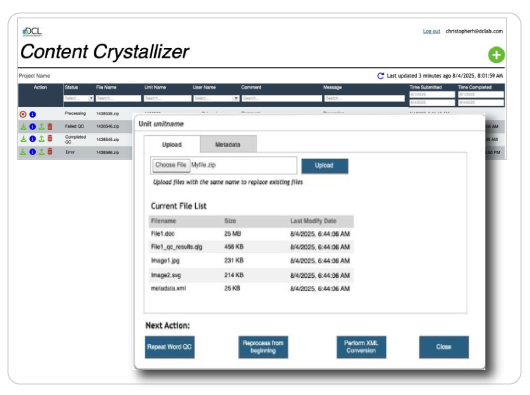This screenshot has height=395, width=530.
Task: Switch to the Metadata tab
Action: click(x=228, y=145)
